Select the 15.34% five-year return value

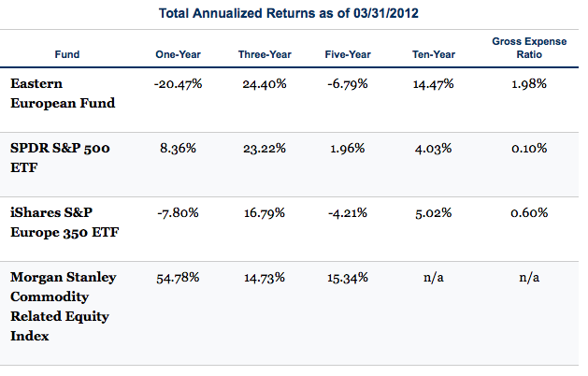[x=348, y=278]
